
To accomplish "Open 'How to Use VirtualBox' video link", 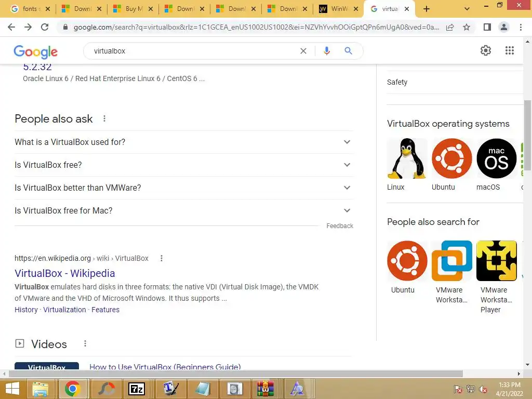I will click(x=165, y=366).
